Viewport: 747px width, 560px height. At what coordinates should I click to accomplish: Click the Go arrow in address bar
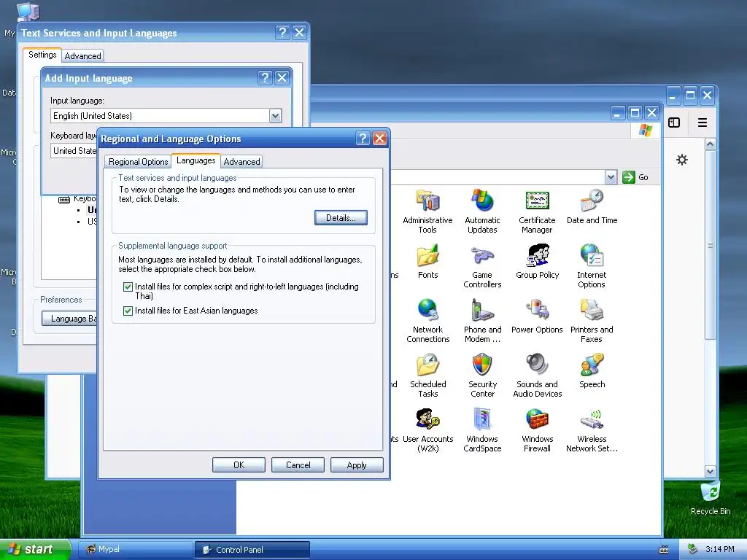click(629, 177)
